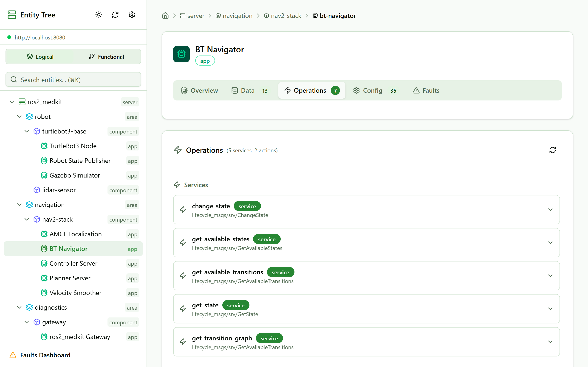Expand the get_state service row
The width and height of the screenshot is (588, 367).
tap(550, 309)
